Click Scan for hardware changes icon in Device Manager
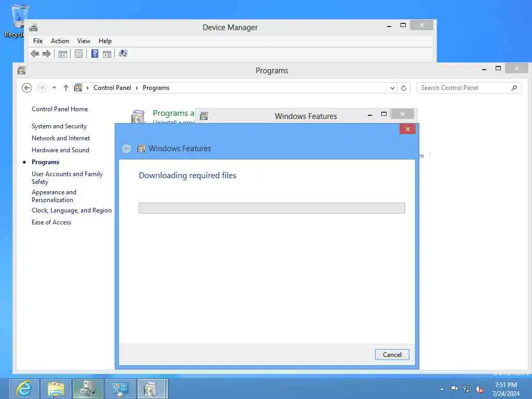 pyautogui.click(x=123, y=54)
